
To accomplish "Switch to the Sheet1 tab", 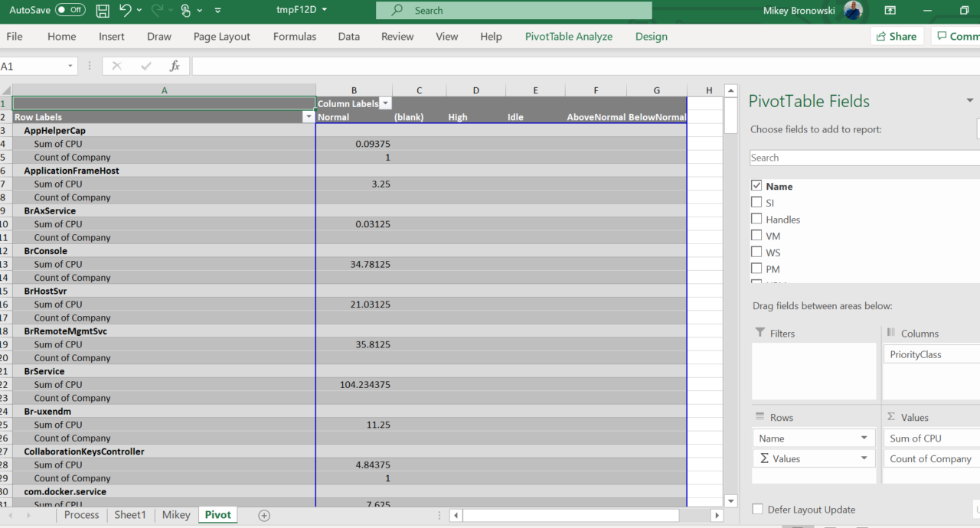I will [130, 515].
